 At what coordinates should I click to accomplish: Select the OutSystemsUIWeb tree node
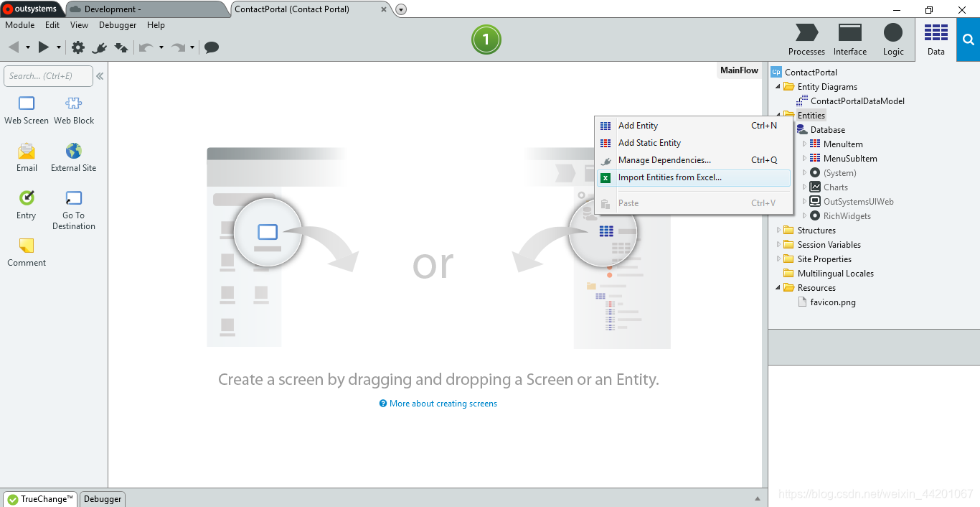859,202
